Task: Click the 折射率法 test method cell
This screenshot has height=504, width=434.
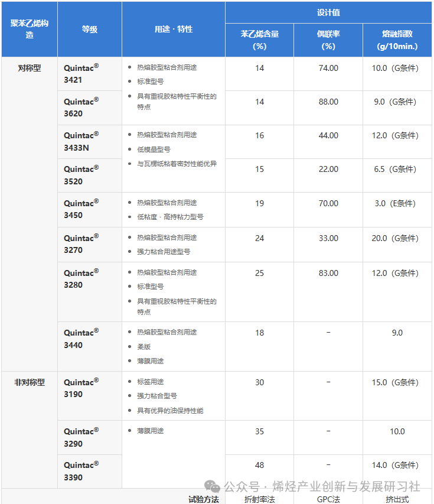Action: click(x=260, y=499)
